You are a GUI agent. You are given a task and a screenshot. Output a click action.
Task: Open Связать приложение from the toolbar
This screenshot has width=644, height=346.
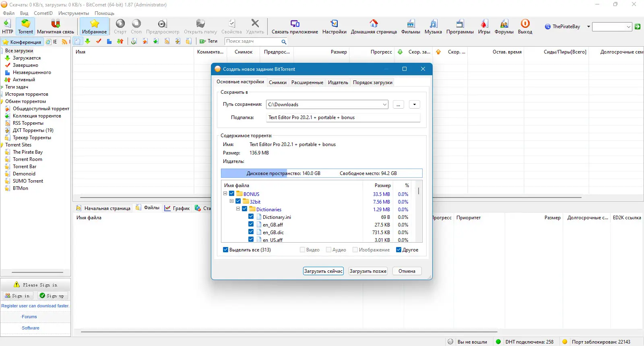coord(295,27)
